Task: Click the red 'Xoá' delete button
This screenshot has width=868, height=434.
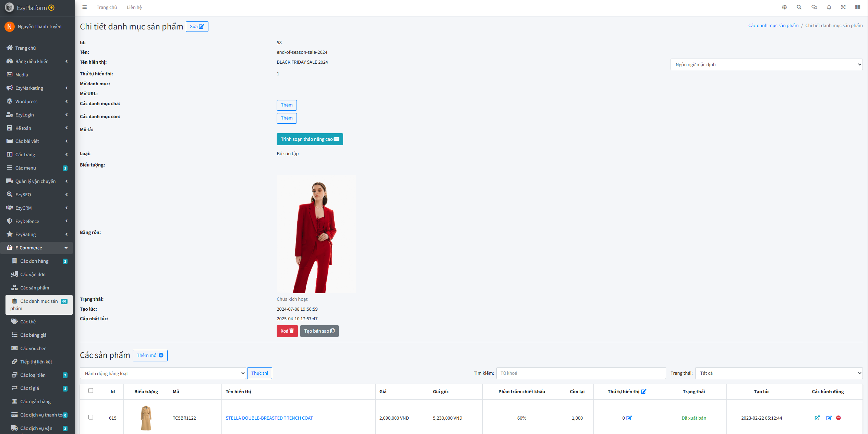Action: [x=287, y=331]
